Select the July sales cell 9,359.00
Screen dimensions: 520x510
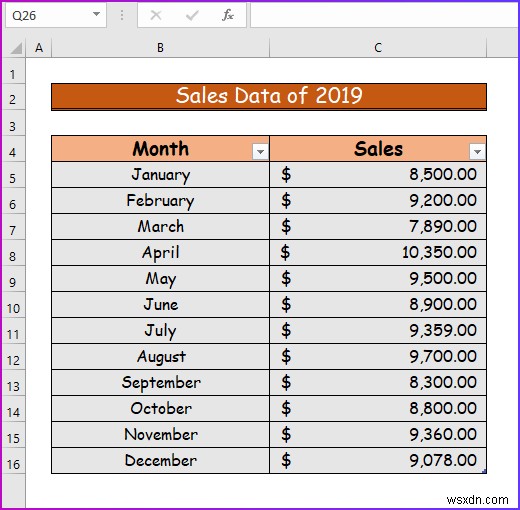point(378,331)
